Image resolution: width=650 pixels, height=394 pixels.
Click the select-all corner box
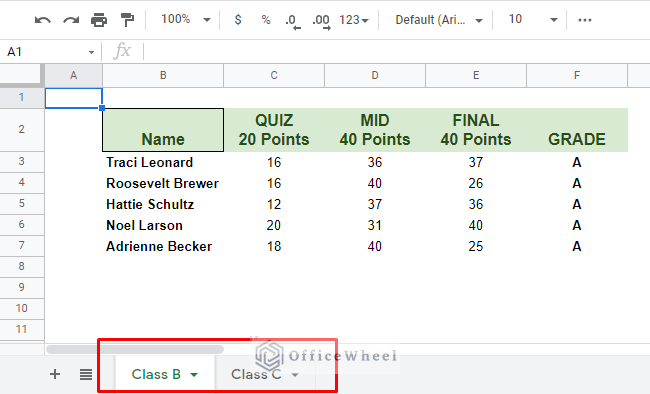21,75
